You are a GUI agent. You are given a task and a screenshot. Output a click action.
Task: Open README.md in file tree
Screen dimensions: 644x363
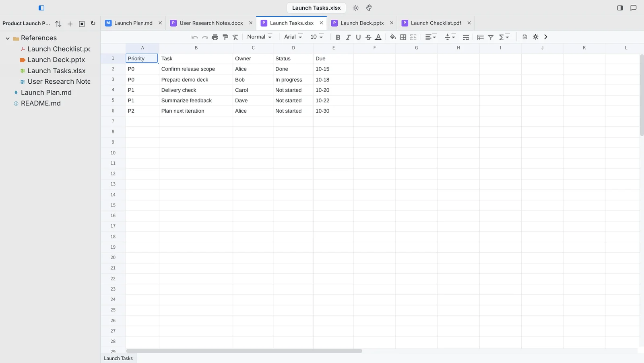point(41,103)
